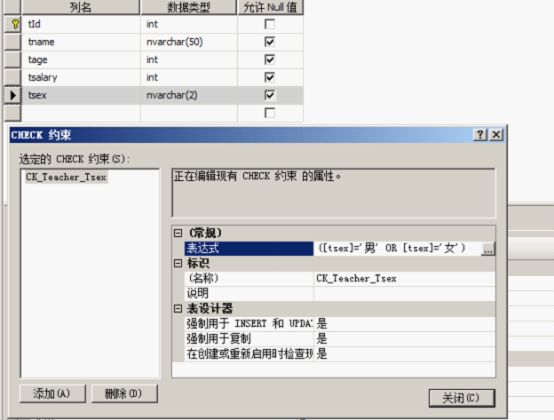Click the 允许 Null 值 column header
The image size is (554, 420).
[271, 7]
